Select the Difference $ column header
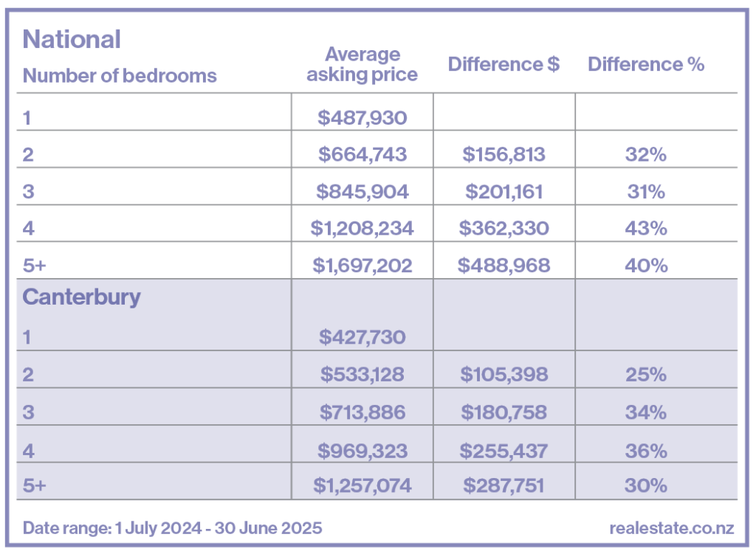This screenshot has width=756, height=554. pyautogui.click(x=504, y=64)
